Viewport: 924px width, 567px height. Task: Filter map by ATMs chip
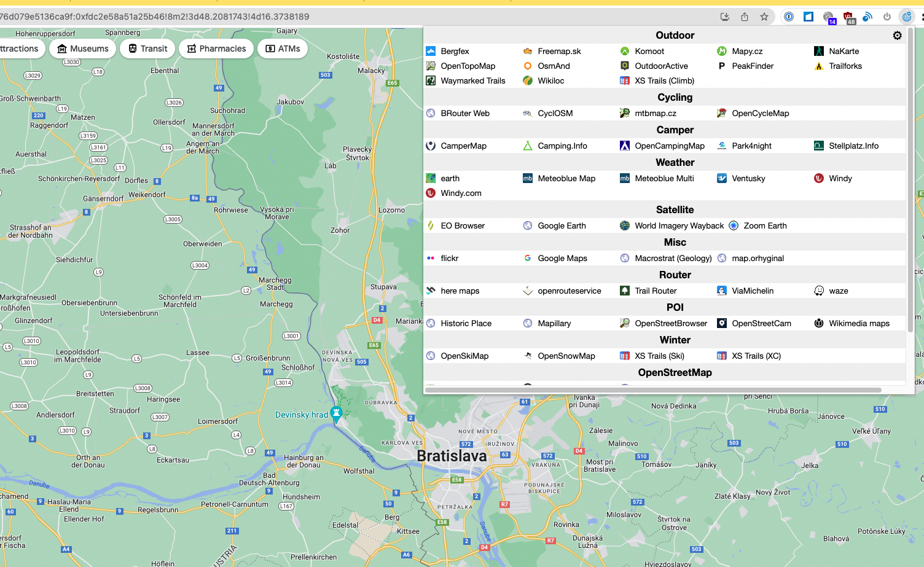click(283, 49)
